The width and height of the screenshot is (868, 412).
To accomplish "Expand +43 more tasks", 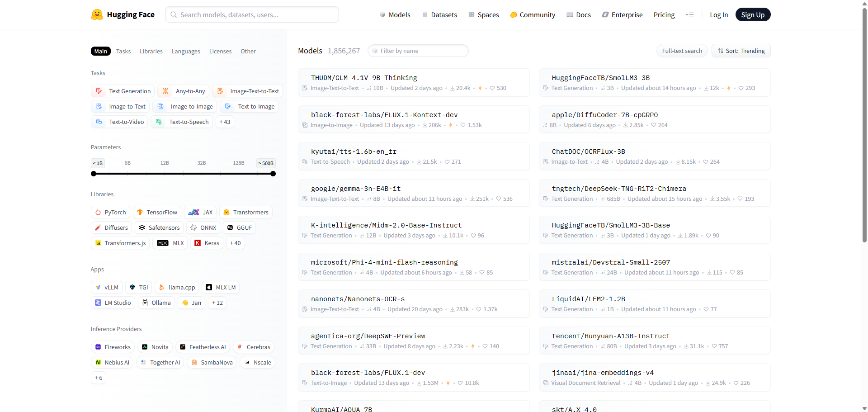I will coord(225,122).
